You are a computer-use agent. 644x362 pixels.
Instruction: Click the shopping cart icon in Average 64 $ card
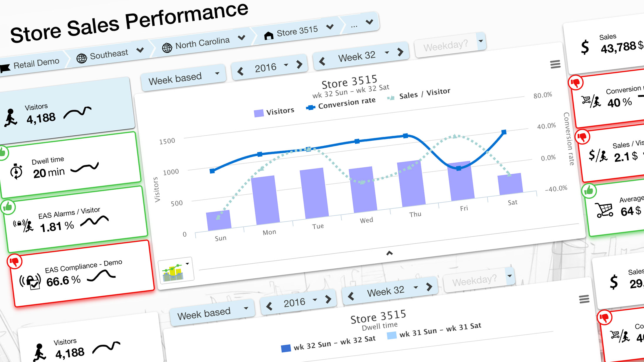[x=604, y=210]
